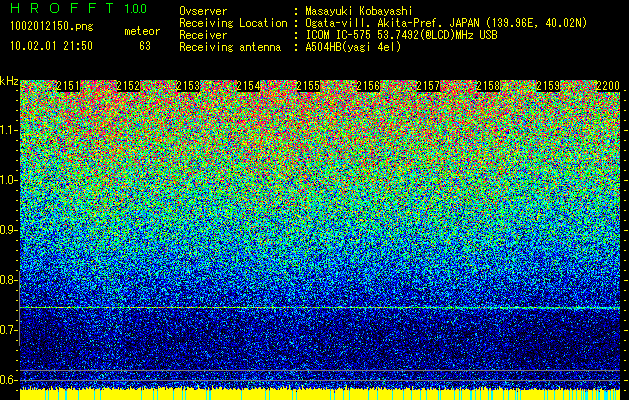Image resolution: width=629 pixels, height=400 pixels.
Task: Click the meteor count value 63
Action: pyautogui.click(x=145, y=46)
